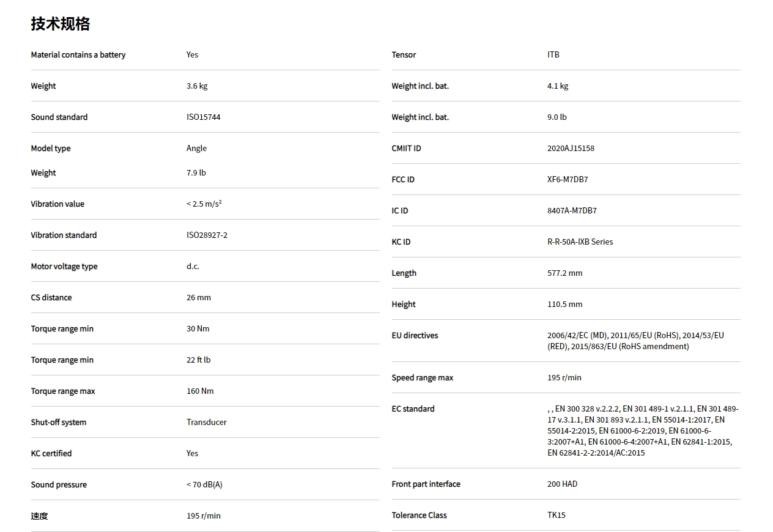The image size is (773, 532).
Task: Click the ISO15744 sound standard value
Action: [x=203, y=117]
